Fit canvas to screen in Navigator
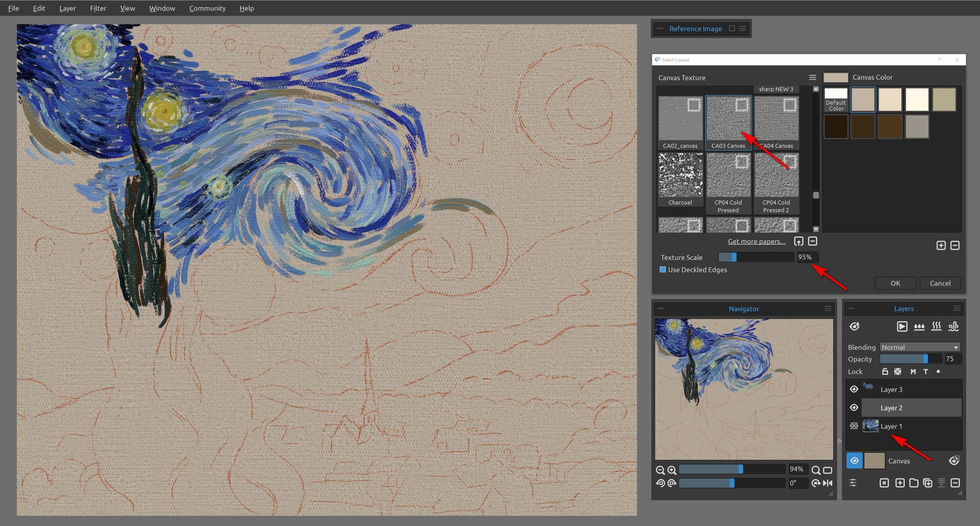 [x=827, y=470]
